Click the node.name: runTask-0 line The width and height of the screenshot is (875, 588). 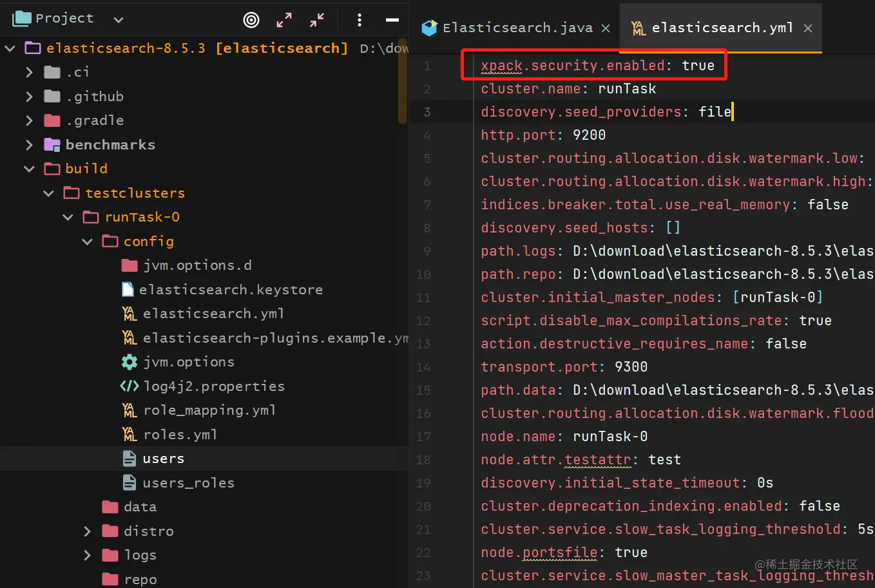coord(564,437)
